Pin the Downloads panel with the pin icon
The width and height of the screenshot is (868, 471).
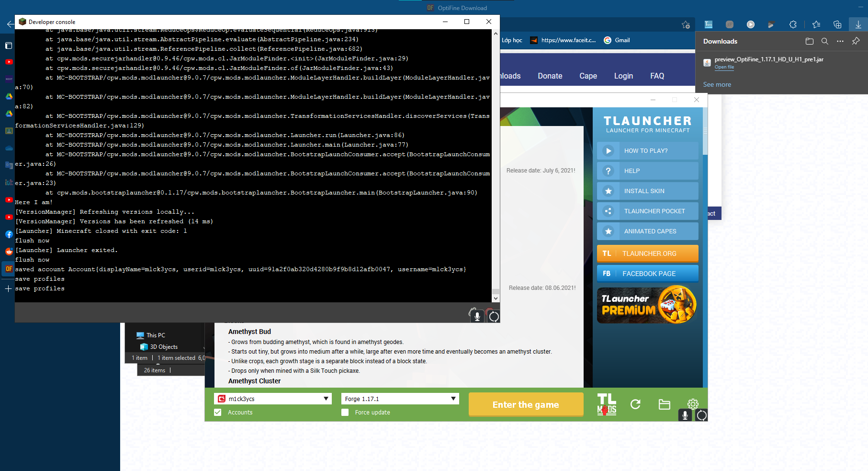click(x=856, y=41)
